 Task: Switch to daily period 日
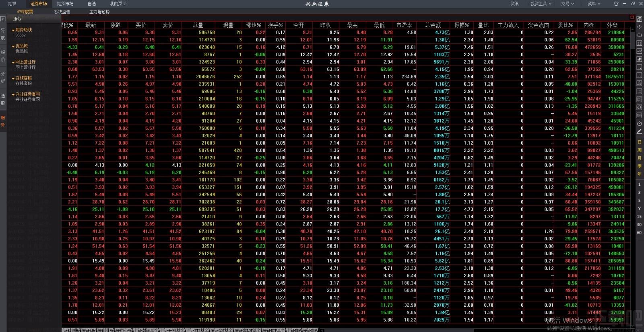click(x=639, y=142)
